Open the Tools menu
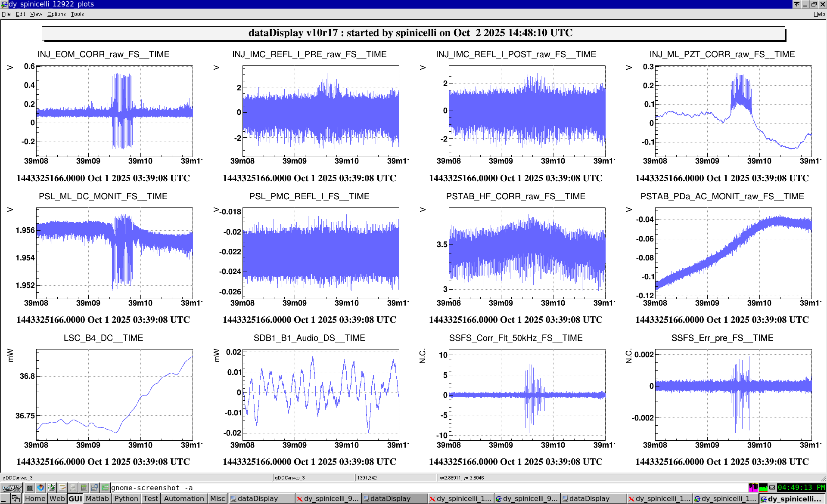The width and height of the screenshot is (827, 504). (x=78, y=14)
